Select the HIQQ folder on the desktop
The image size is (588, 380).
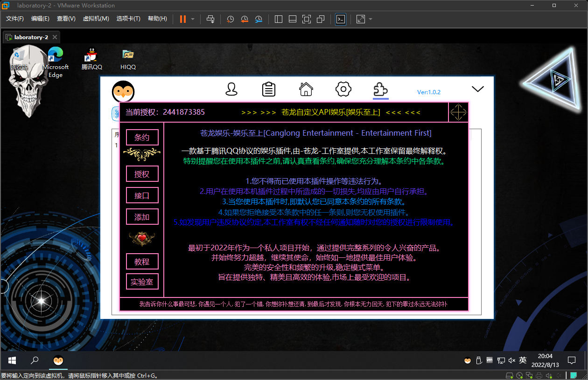point(128,59)
